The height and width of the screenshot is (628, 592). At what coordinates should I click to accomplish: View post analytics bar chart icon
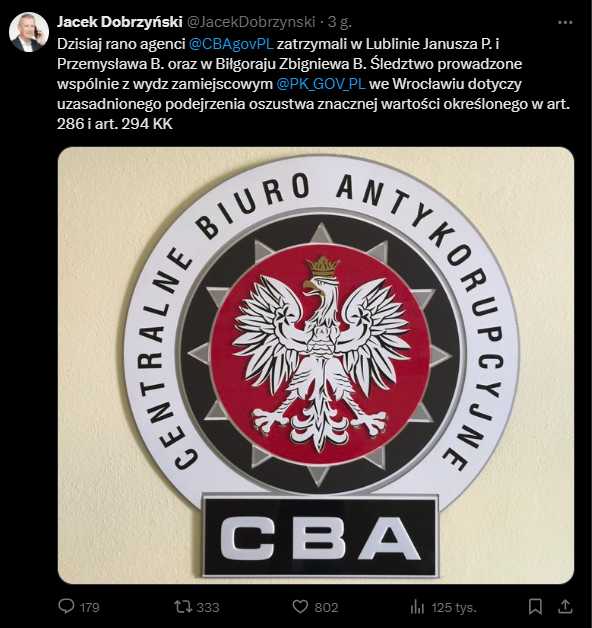click(x=417, y=607)
